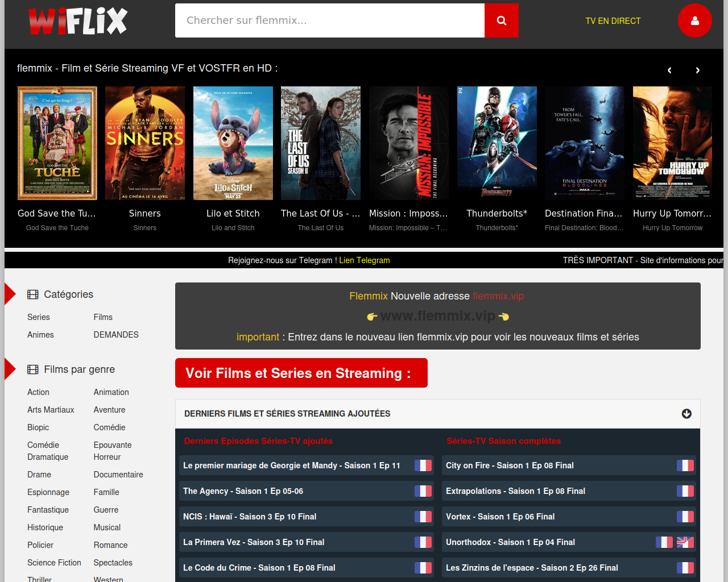Screen dimensions: 728x582
Task: Click French flag on Georgie et Mandy row
Action: click(x=423, y=465)
